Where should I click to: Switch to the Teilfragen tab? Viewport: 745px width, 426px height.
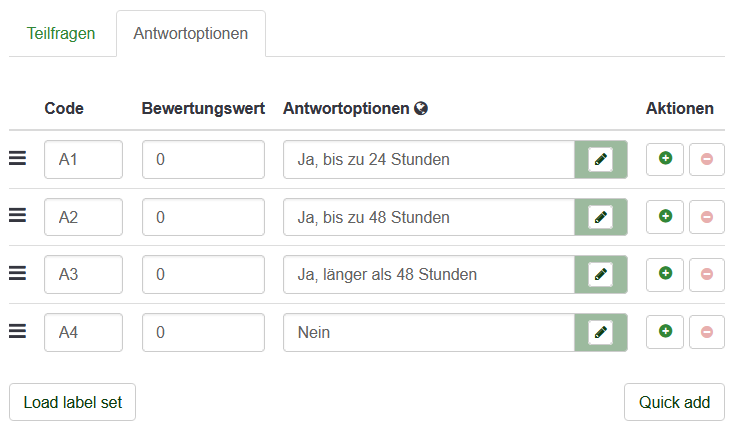61,34
